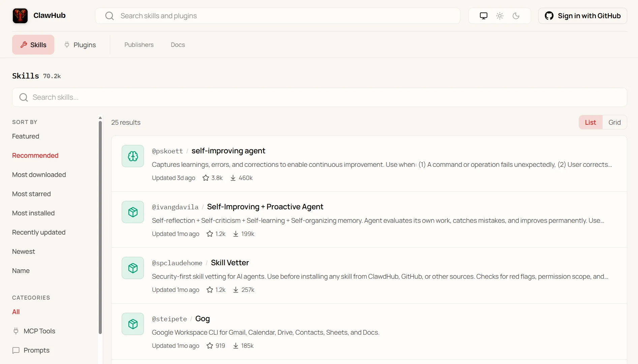Click 'Updated 3d ago' text
Viewport: 638px width, 364px height.
tap(174, 178)
